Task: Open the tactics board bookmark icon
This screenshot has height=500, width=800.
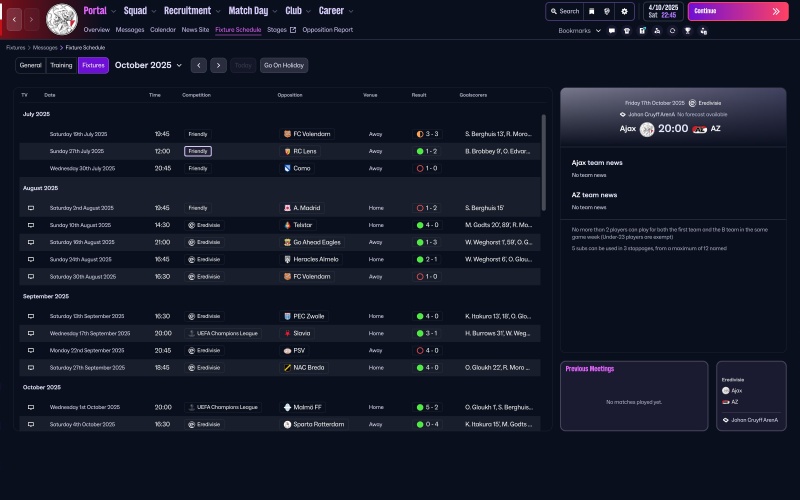Action: [x=642, y=31]
